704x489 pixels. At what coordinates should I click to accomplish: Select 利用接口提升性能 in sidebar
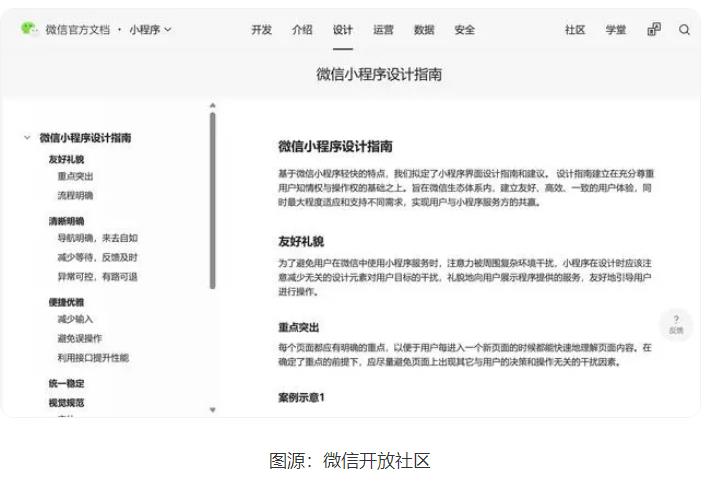pos(93,357)
